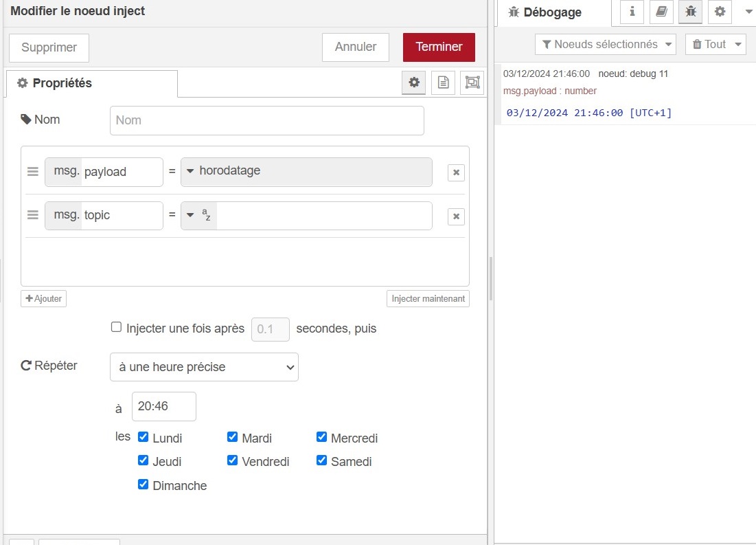Click the Ajouter property button
756x545 pixels.
(x=43, y=298)
